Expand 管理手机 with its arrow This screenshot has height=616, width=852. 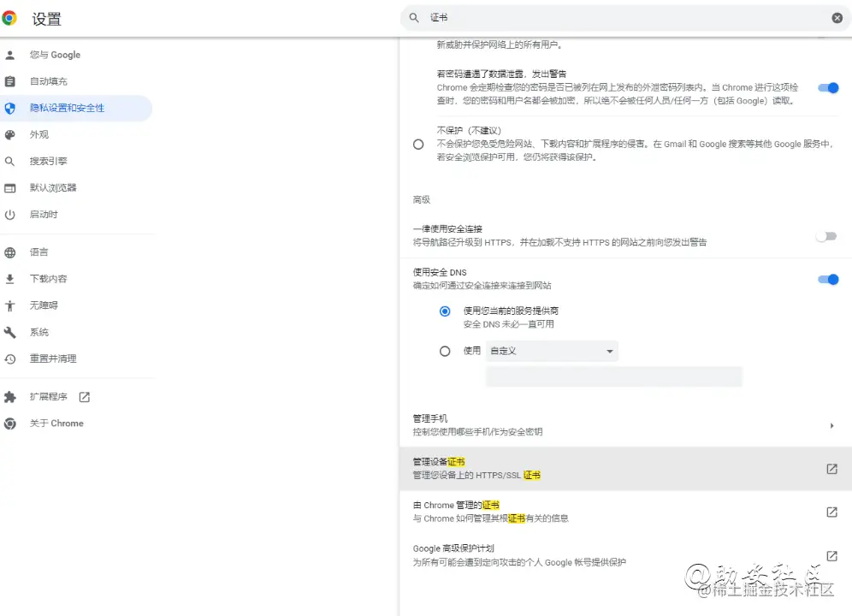tap(831, 426)
